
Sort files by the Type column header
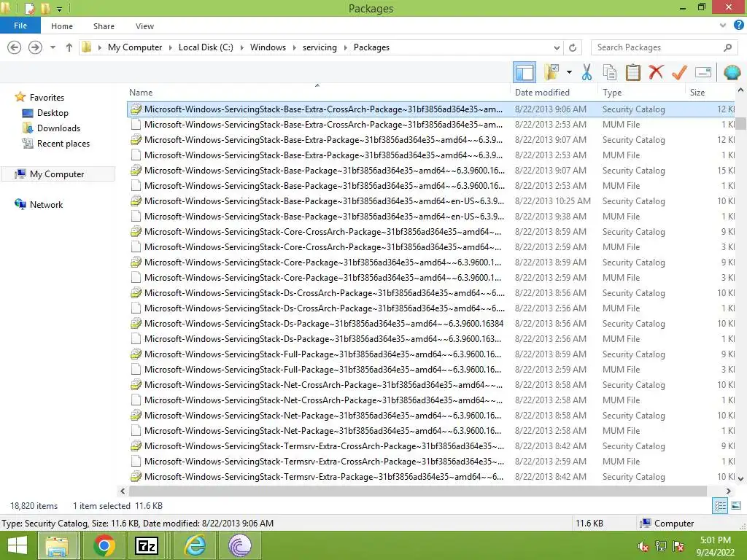(x=641, y=93)
